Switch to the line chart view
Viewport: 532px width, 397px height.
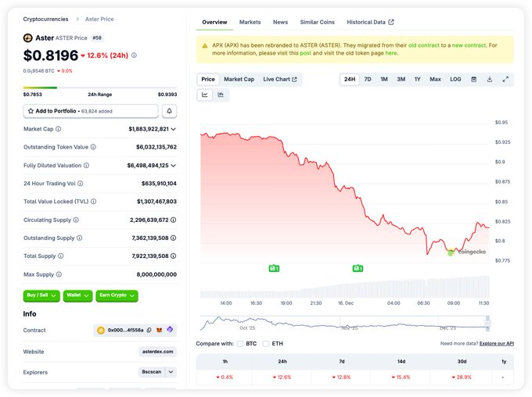pos(205,95)
